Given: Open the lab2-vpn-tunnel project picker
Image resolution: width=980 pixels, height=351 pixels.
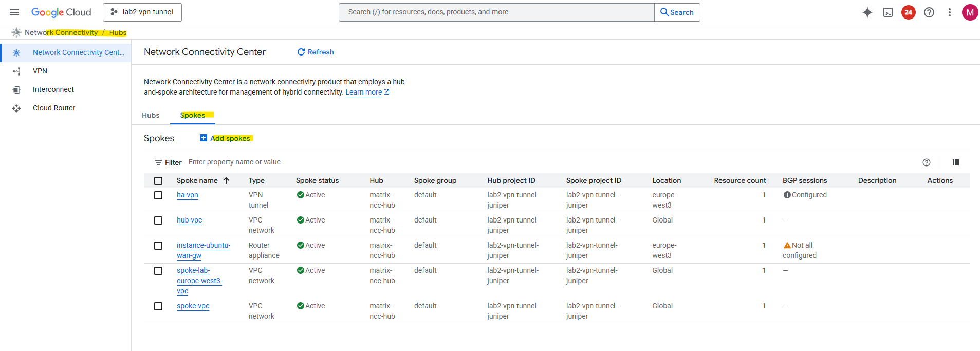Looking at the screenshot, I should tap(142, 12).
